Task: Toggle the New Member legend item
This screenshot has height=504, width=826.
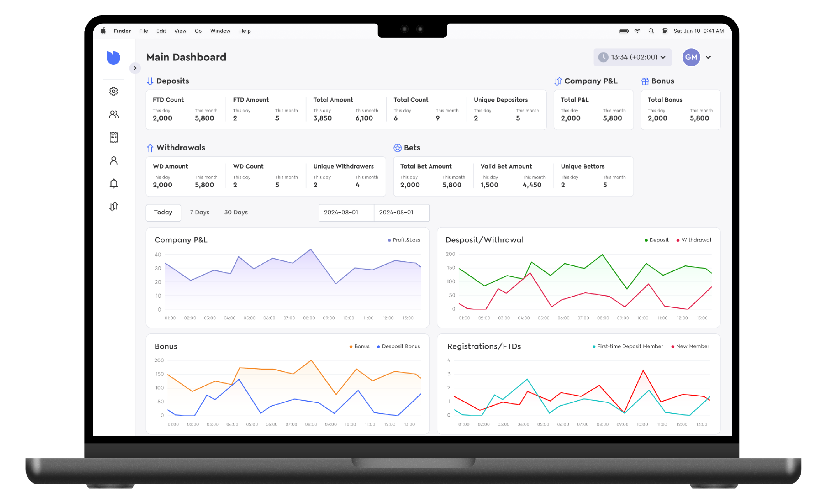Action: pyautogui.click(x=690, y=346)
